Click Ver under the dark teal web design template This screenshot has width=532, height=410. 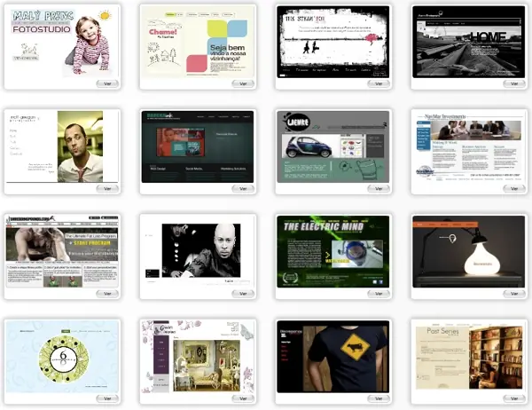[x=243, y=188]
